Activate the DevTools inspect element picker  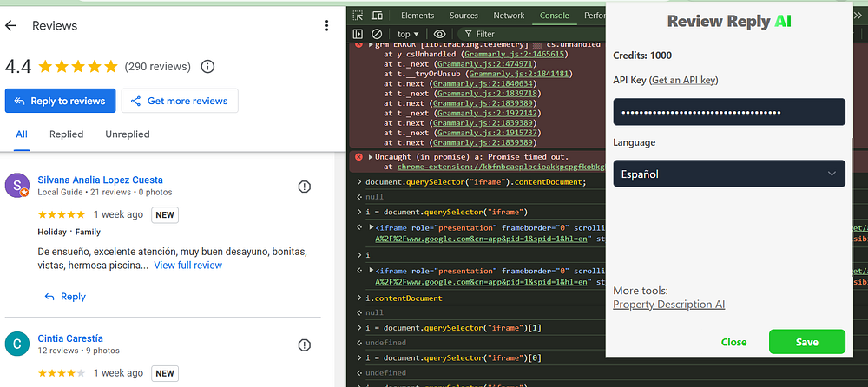point(359,16)
